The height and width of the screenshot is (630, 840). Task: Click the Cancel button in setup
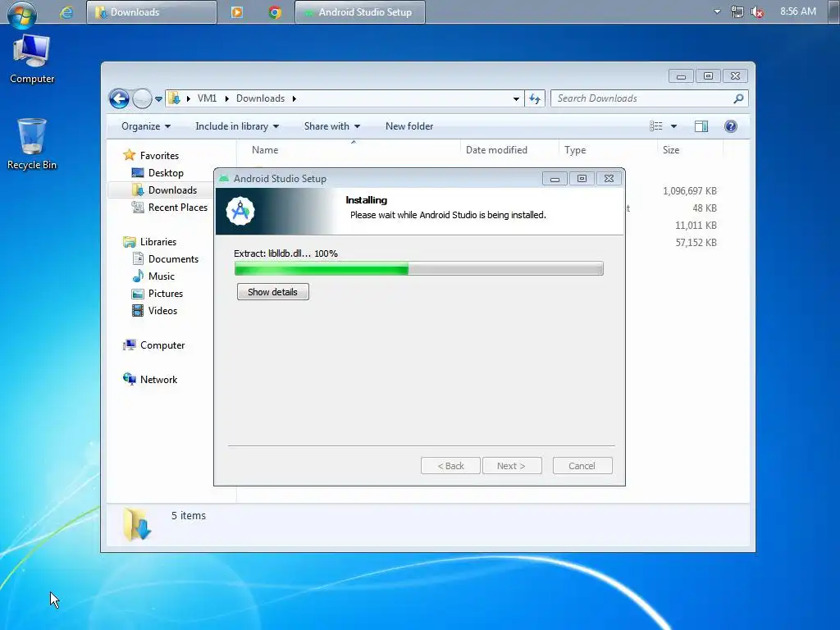(x=582, y=466)
